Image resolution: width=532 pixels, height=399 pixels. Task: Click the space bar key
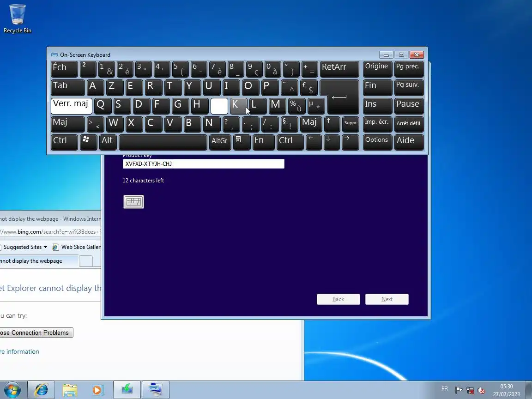pos(163,142)
